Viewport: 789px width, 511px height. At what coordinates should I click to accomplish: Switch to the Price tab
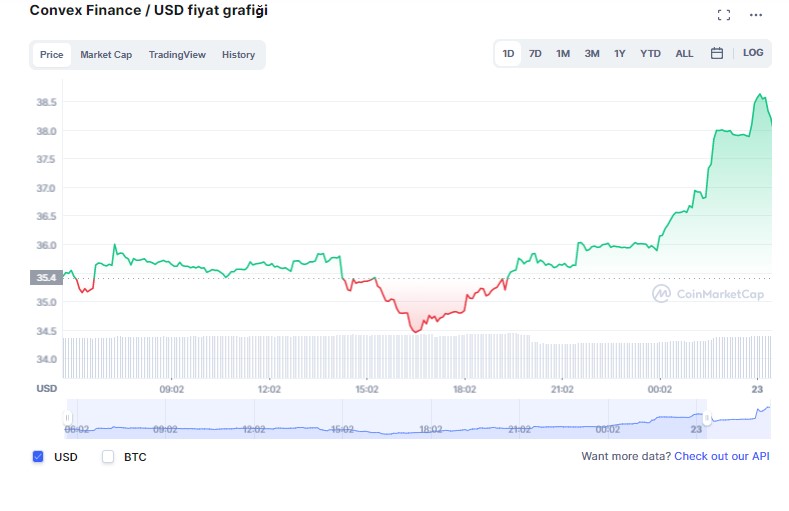coord(51,55)
